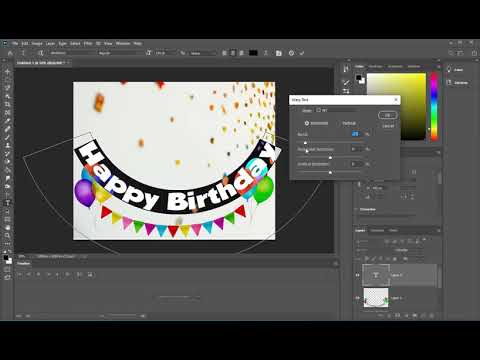This screenshot has height=360, width=480.
Task: Collapse the Character section in Properties
Action: click(x=356, y=209)
